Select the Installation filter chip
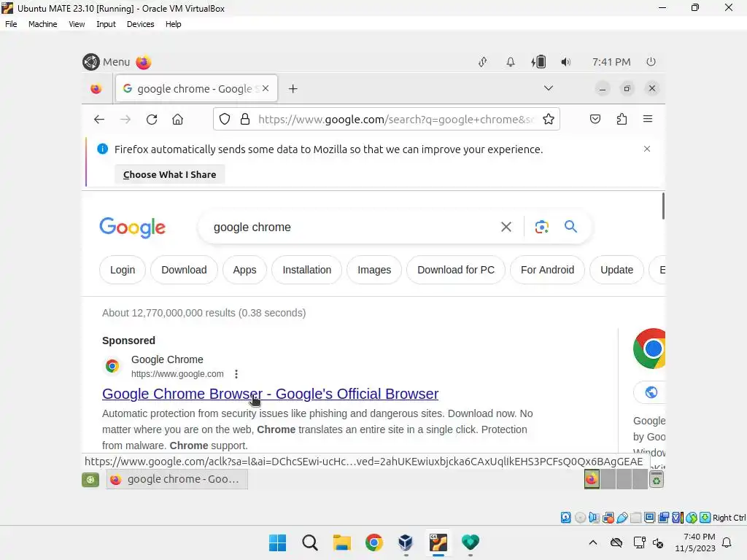747x560 pixels. [307, 270]
